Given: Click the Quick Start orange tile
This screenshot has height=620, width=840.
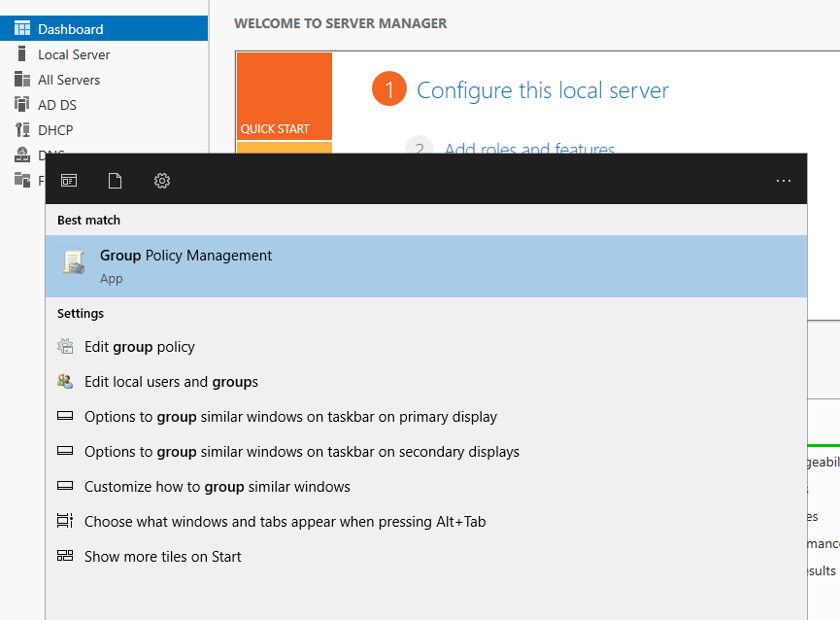Looking at the screenshot, I should point(285,96).
